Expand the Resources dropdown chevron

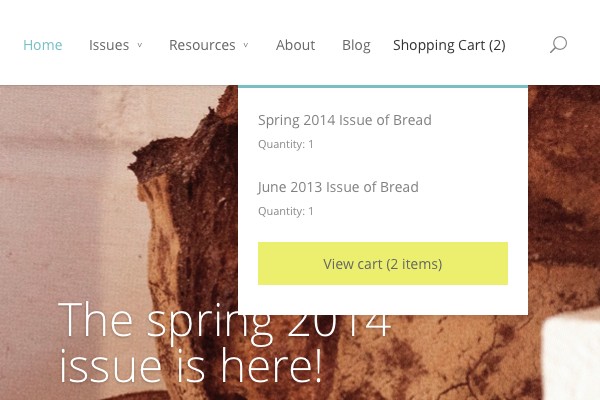[x=246, y=45]
